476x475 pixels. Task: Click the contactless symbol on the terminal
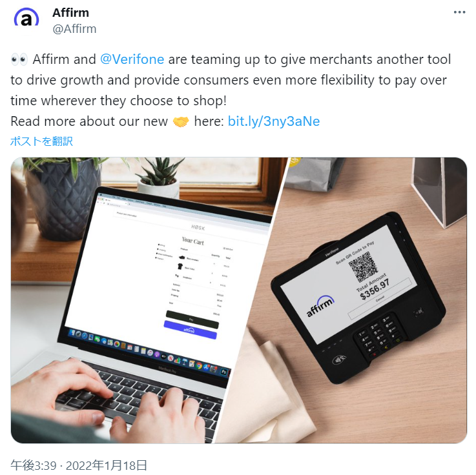click(340, 359)
